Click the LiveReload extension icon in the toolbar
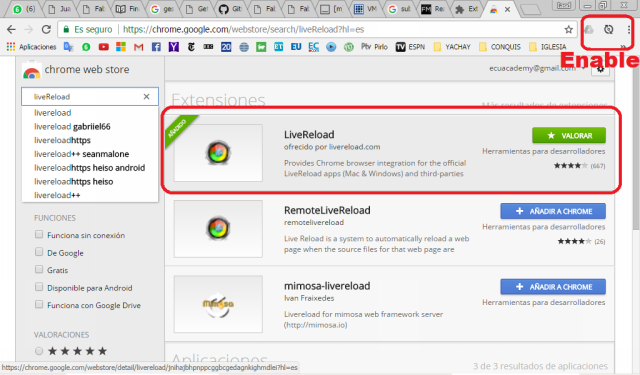This screenshot has width=640, height=375. point(609,29)
